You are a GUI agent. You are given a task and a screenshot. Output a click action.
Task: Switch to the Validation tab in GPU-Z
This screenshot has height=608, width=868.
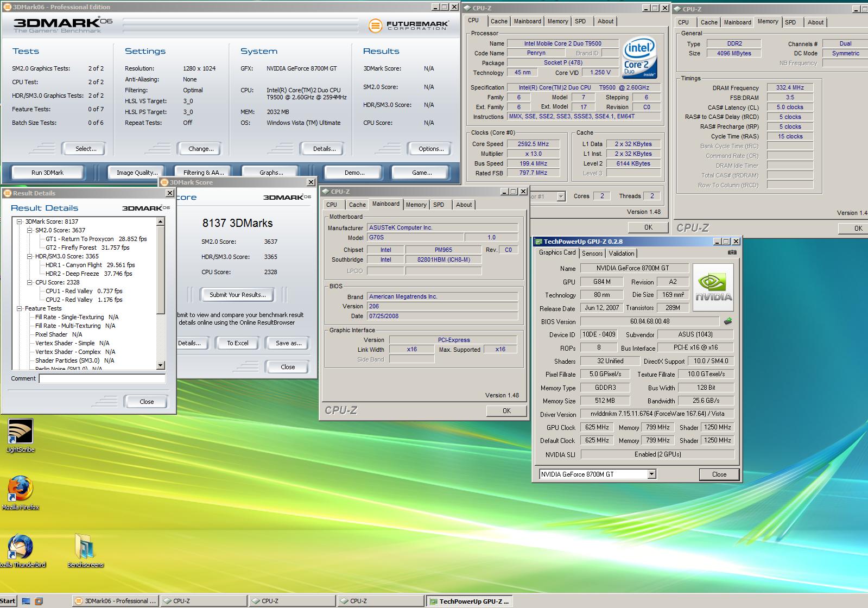click(622, 254)
